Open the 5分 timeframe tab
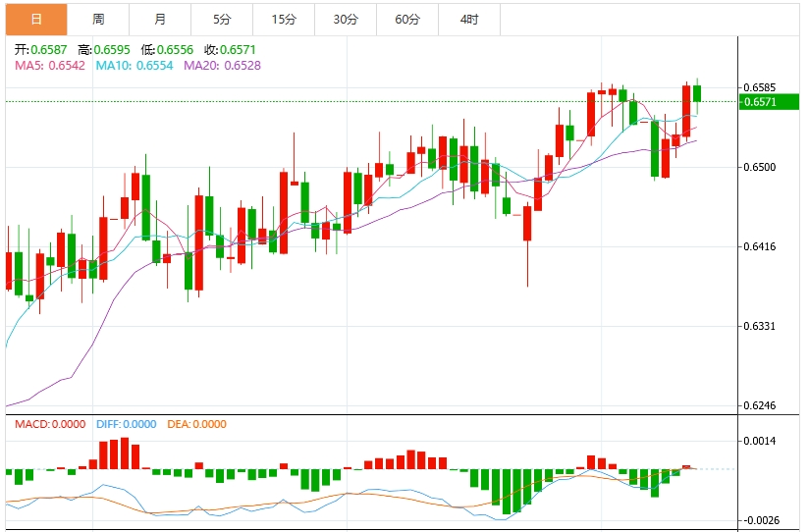Image resolution: width=809 pixels, height=532 pixels. pos(222,20)
